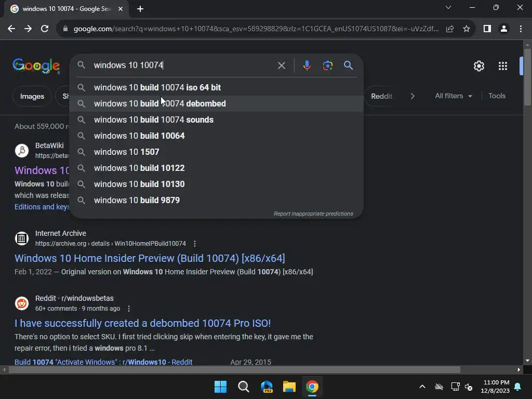
Task: Click the vertical scrollbar thumb
Action: 527,77
